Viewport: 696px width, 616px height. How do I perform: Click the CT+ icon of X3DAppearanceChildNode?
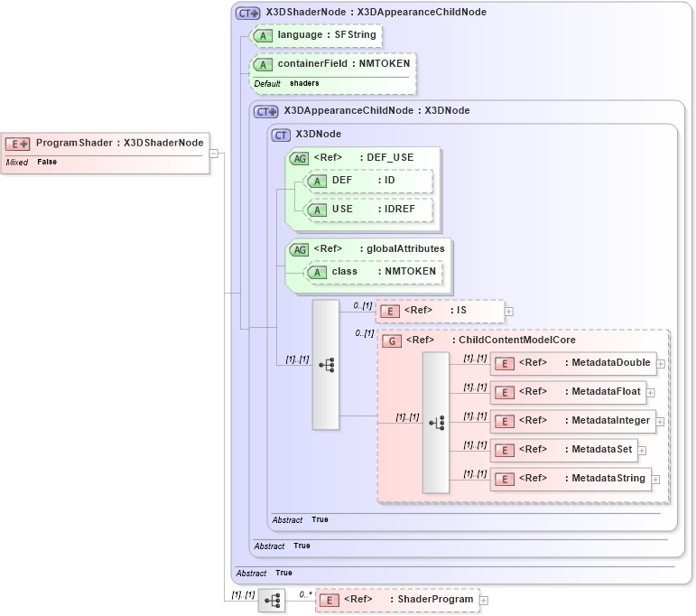pos(266,111)
